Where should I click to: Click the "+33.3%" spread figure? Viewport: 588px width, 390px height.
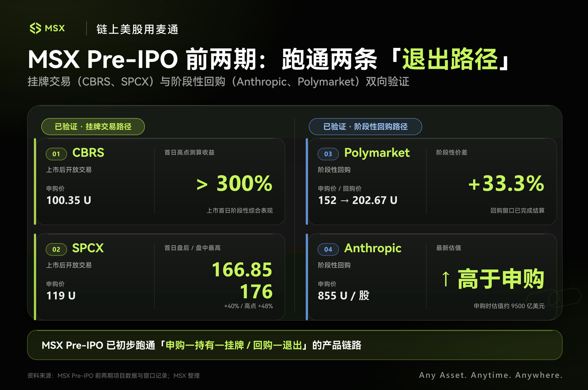[x=506, y=184]
